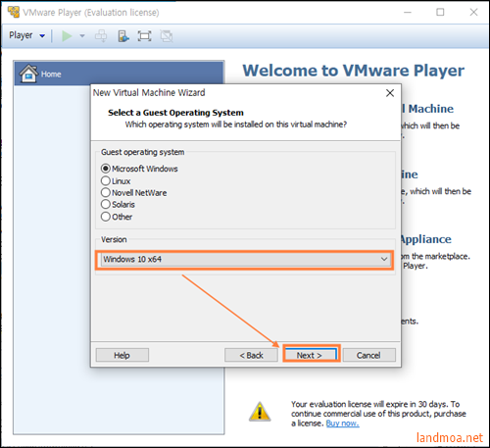Screen dimensions: 490x448
Task: Expand the power options arrow beside play
Action: [82, 36]
